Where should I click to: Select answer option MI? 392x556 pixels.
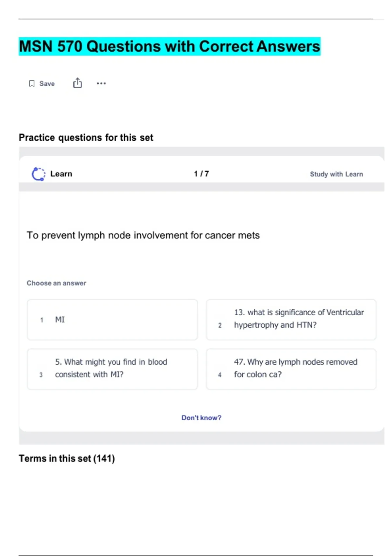point(112,320)
